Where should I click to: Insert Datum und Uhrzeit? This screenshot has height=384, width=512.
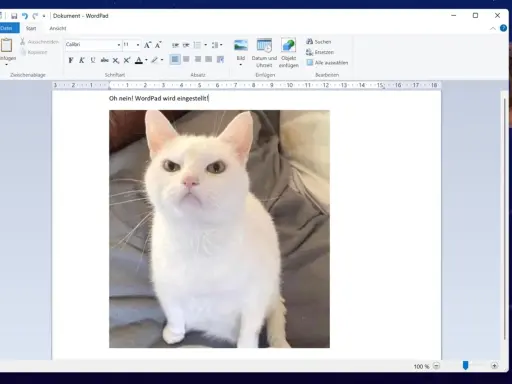tap(264, 53)
